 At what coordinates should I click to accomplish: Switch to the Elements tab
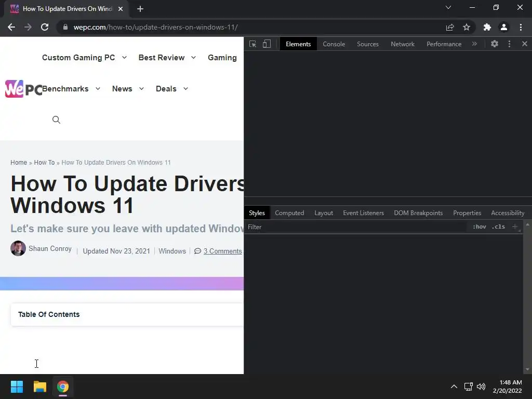pos(298,44)
